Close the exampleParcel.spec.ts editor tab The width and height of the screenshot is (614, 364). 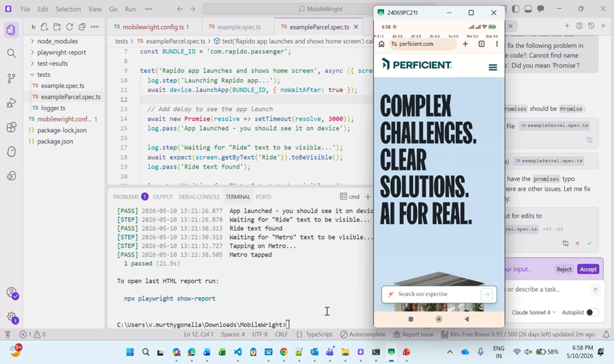356,27
